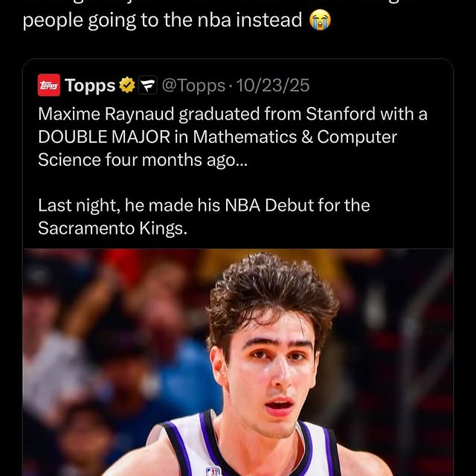Viewport: 476px width, 476px height.
Task: Click the 10/23/25 post date
Action: point(272,86)
